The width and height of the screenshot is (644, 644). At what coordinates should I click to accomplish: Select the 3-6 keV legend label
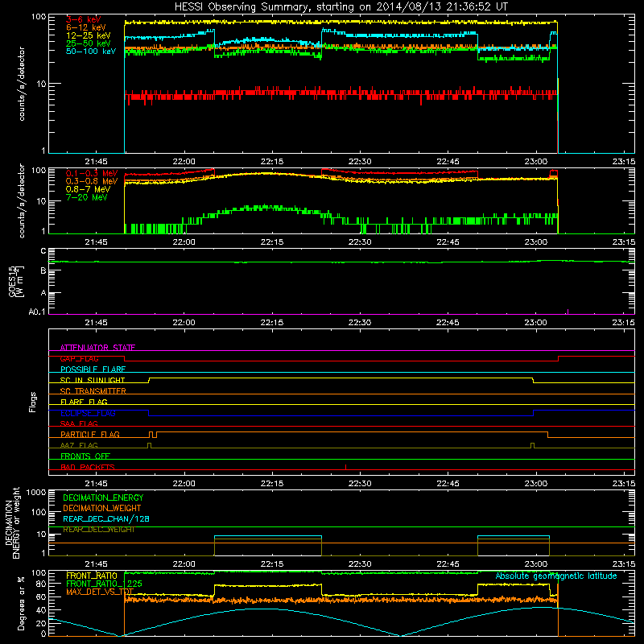tap(83, 19)
